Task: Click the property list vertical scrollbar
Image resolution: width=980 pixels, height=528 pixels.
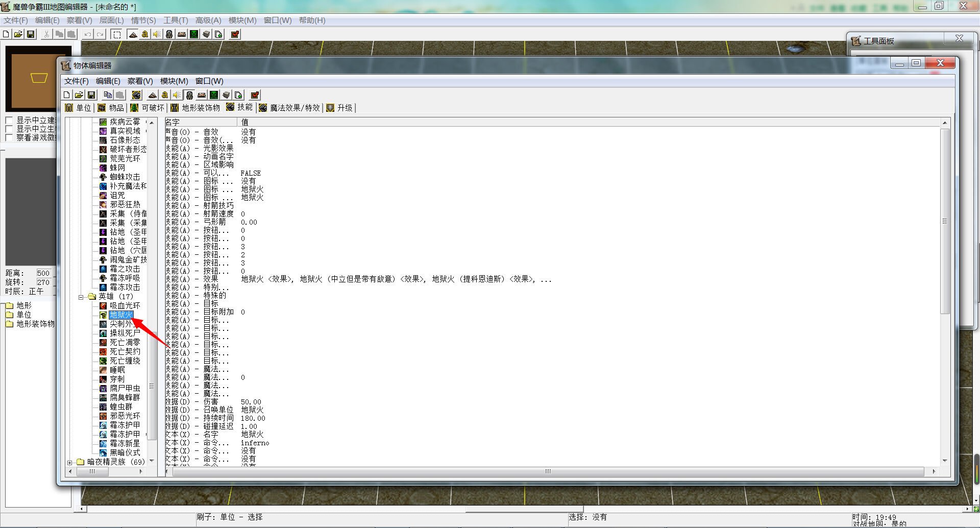Action: (944, 221)
